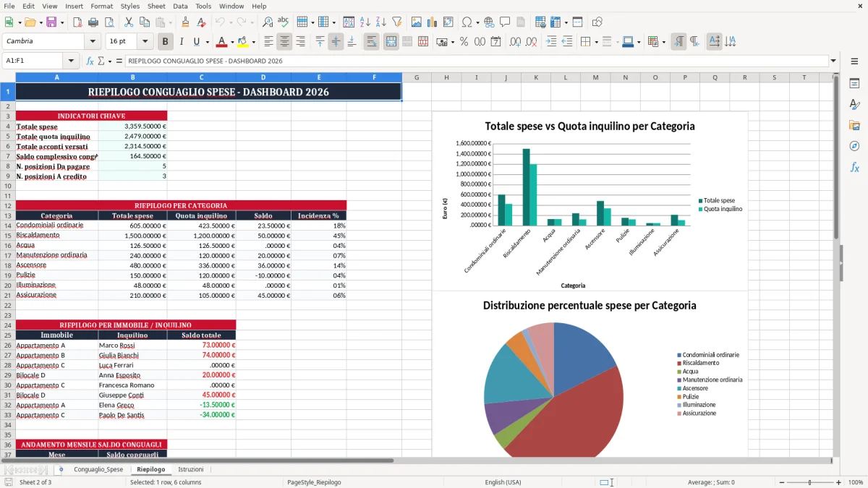This screenshot has height=488, width=868.
Task: Apply the red font color swatch
Action: [222, 41]
